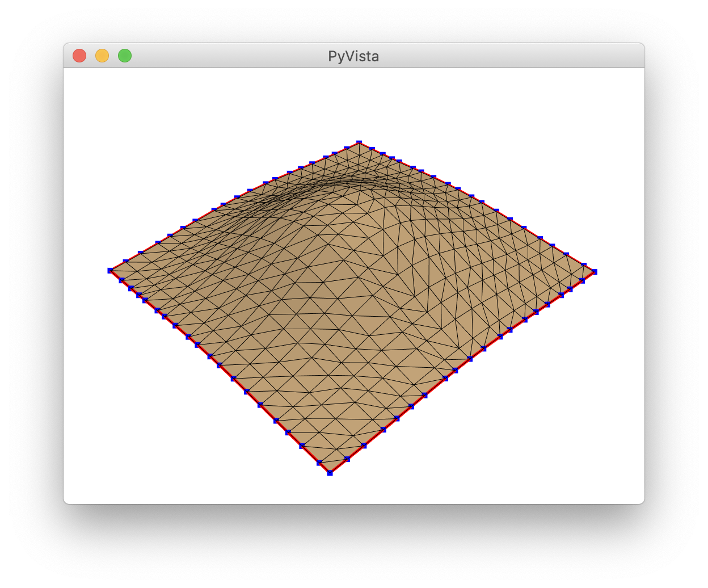Image resolution: width=708 pixels, height=588 pixels.
Task: Click the flat valley region of the mesh
Action: coord(340,352)
